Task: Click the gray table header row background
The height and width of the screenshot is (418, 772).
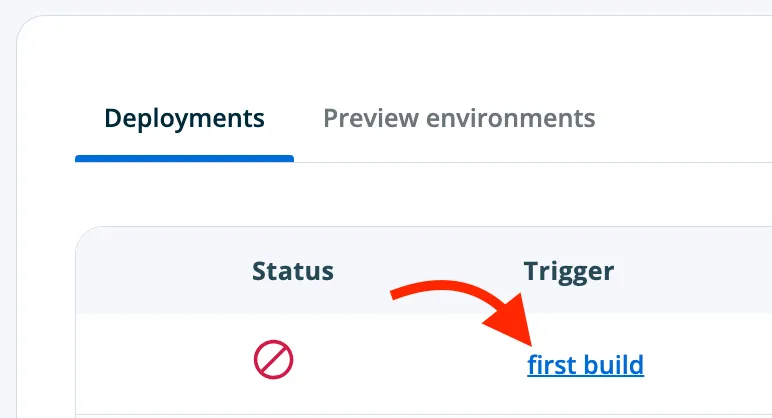Action: point(423,270)
